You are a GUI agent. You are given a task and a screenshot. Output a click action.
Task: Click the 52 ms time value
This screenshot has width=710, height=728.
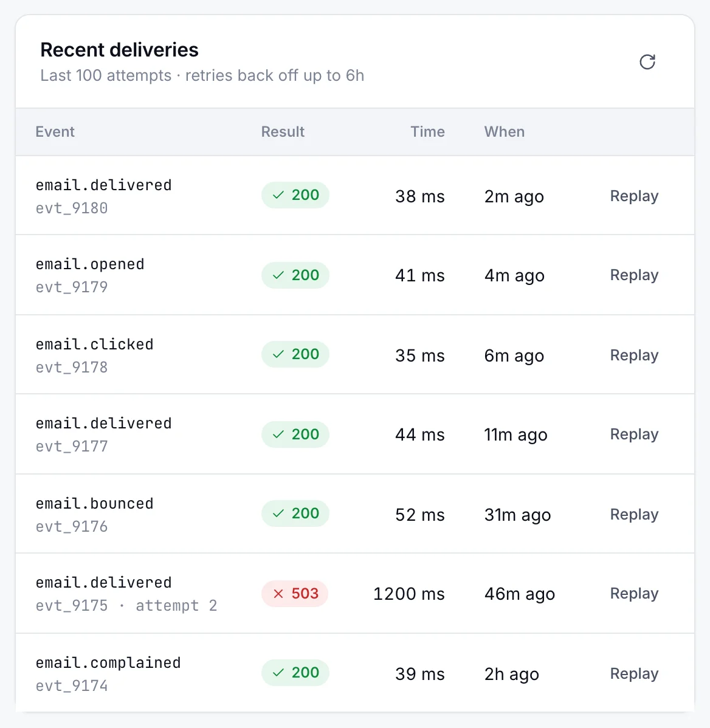(x=420, y=515)
